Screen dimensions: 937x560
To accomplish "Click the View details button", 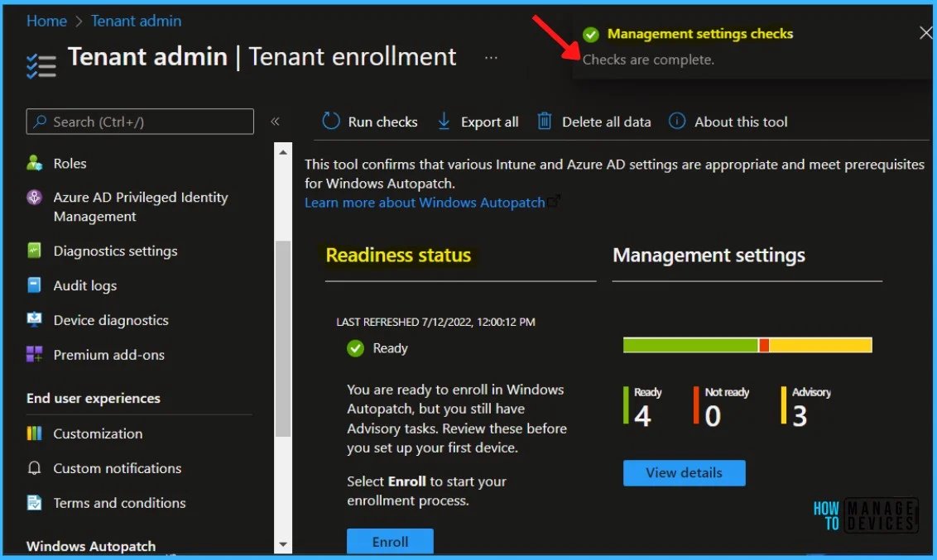I will (685, 473).
